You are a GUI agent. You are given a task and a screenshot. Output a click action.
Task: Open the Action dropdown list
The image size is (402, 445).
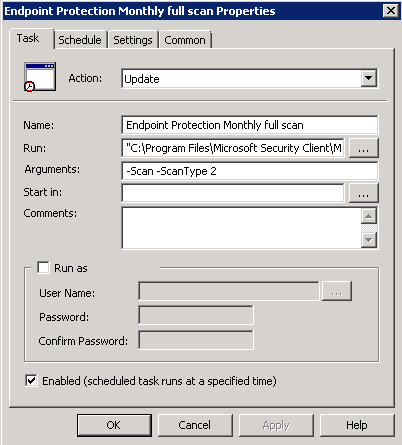(369, 79)
